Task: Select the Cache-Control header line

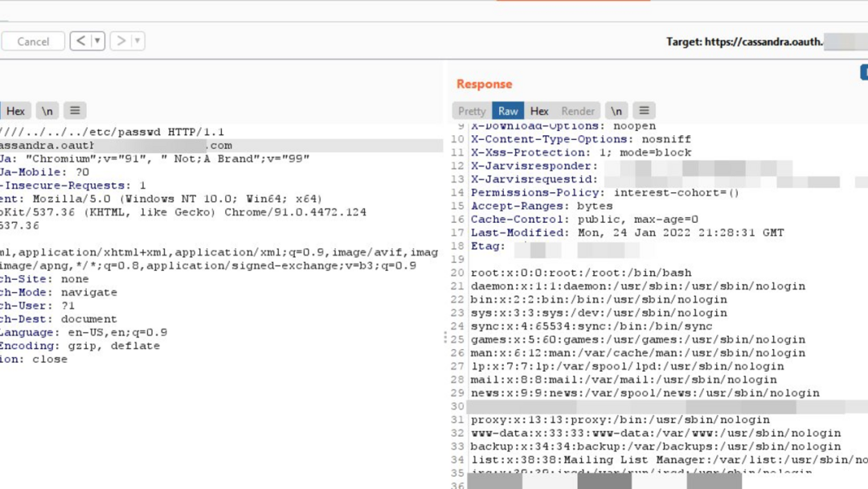Action: (x=584, y=220)
